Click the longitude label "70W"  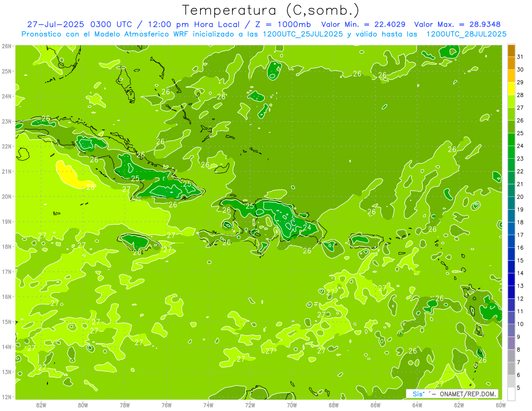[x=292, y=405]
